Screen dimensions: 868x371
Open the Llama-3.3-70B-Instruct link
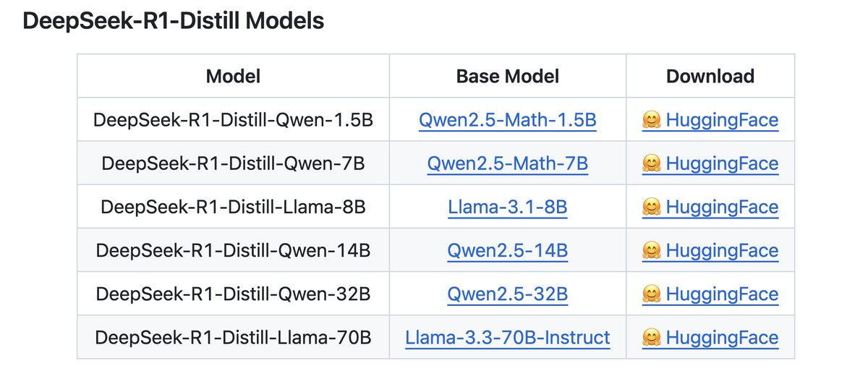click(507, 337)
